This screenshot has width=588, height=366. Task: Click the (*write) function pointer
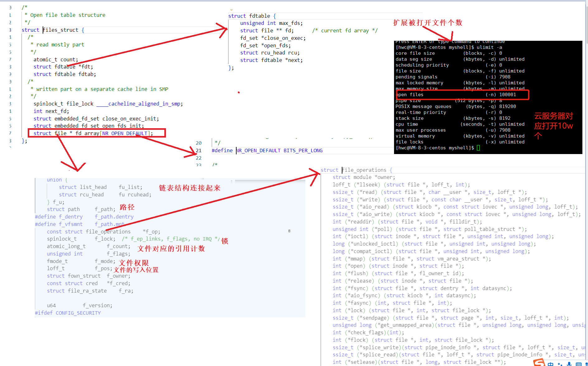coord(369,199)
